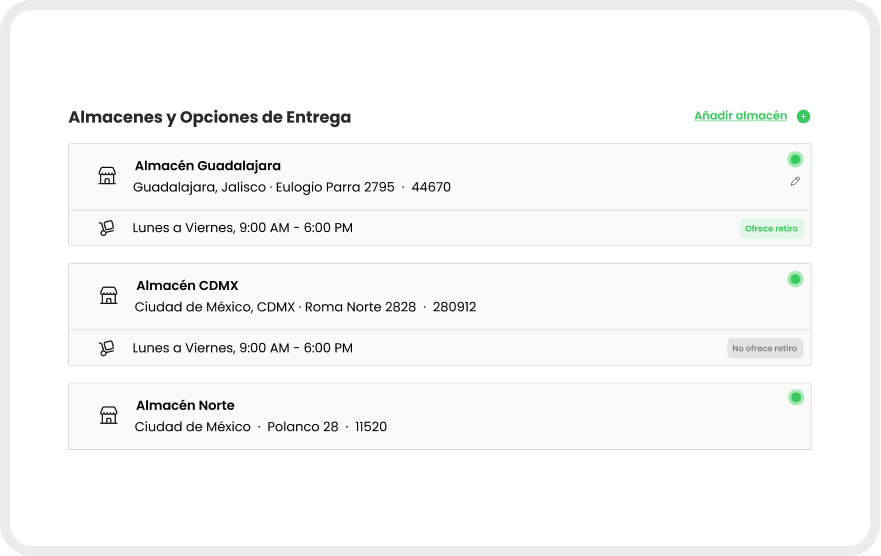Screen dimensions: 881x556
Task: Click the address Roma Norte 2828
Action: pyautogui.click(x=360, y=307)
